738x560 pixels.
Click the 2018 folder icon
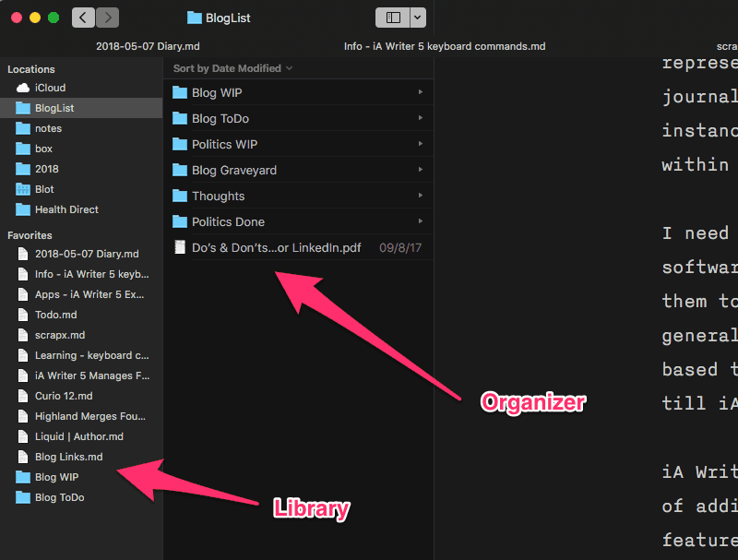[23, 169]
